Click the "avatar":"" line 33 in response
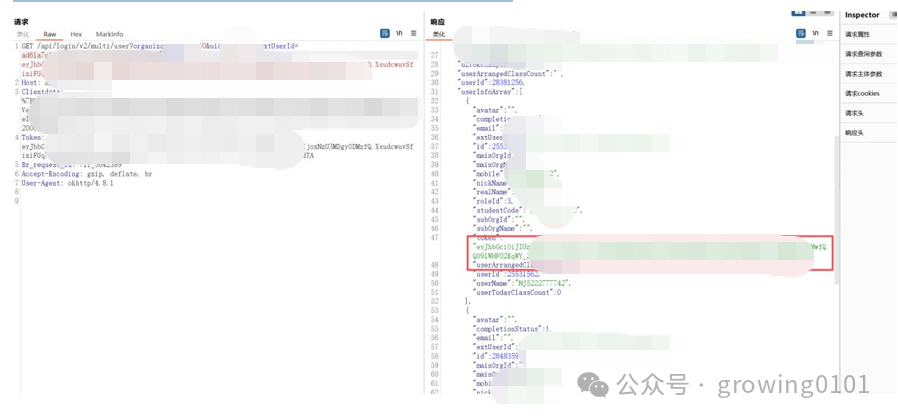The image size is (898, 420). pos(493,110)
